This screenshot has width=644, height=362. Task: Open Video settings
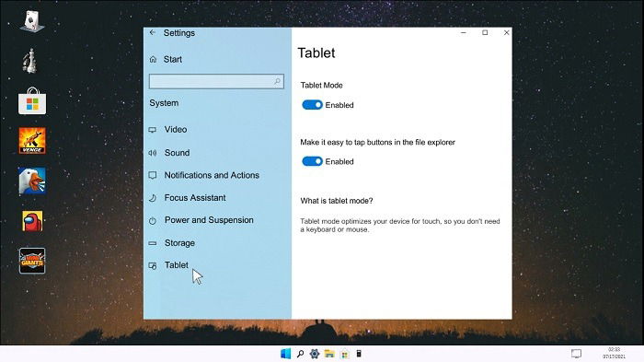(176, 129)
